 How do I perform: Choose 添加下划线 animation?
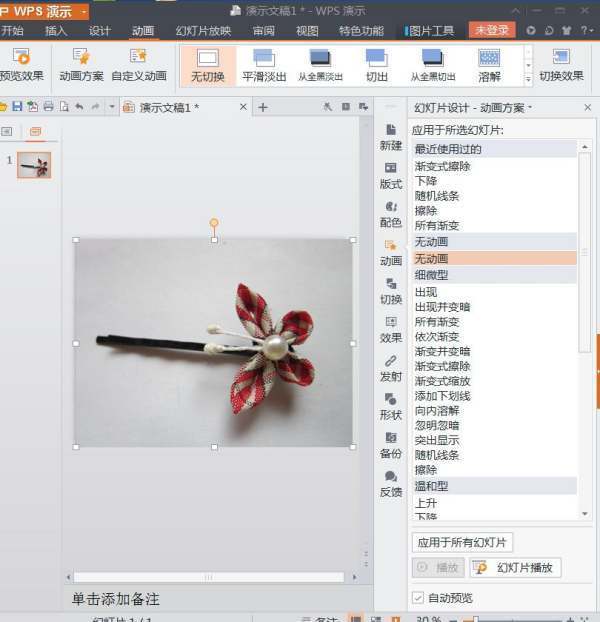[x=443, y=396]
